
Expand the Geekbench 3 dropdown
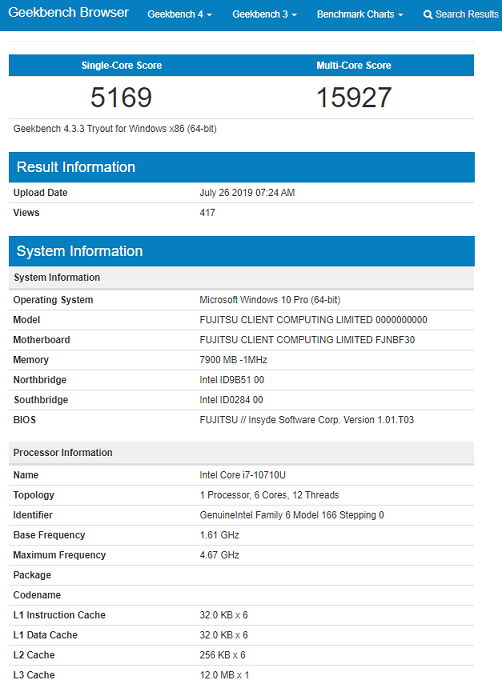coord(264,15)
